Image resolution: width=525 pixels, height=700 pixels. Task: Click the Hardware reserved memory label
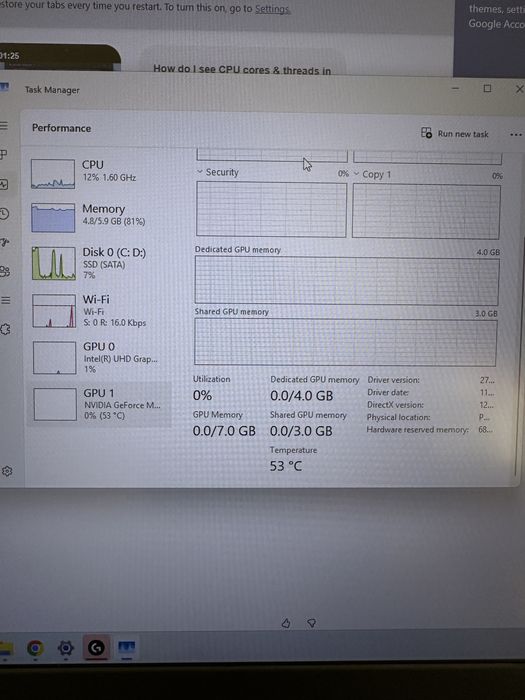tap(417, 429)
